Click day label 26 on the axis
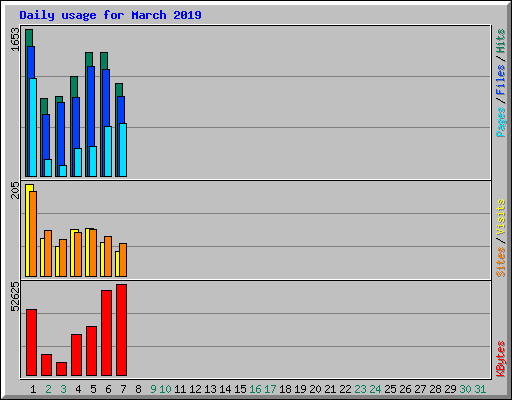The width and height of the screenshot is (512, 400). pos(405,389)
